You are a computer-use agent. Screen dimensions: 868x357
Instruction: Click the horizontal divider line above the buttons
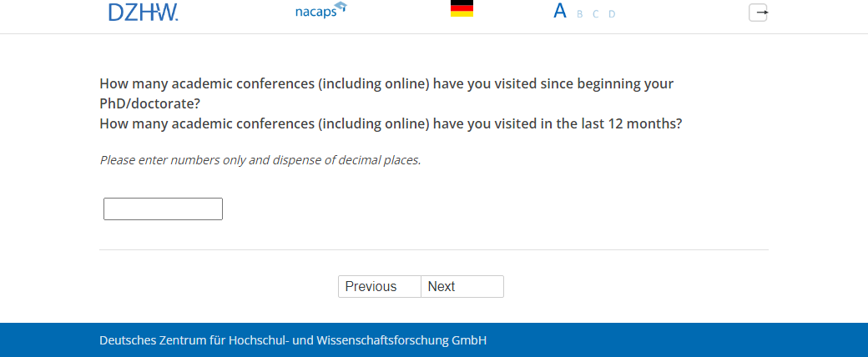coord(433,249)
